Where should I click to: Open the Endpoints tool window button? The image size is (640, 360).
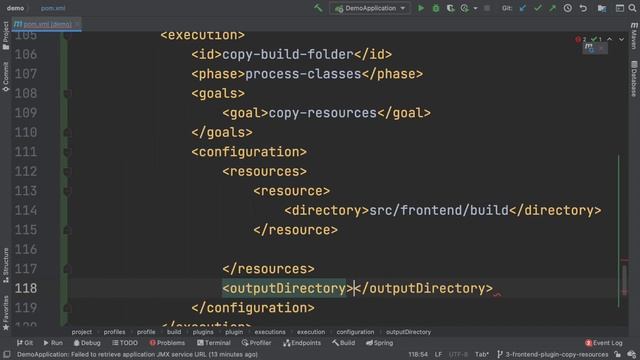tap(302, 343)
